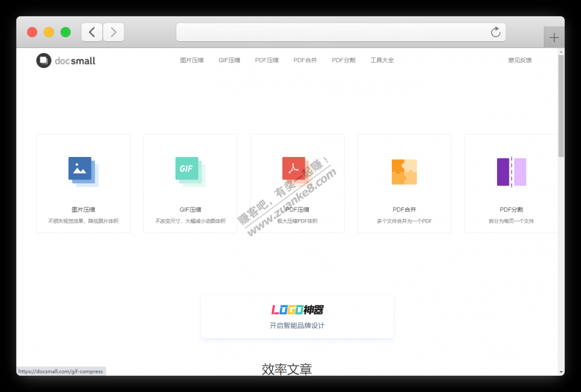This screenshot has width=581, height=392.
Task: Click 拆分为每页一个文件 description
Action: (512, 221)
